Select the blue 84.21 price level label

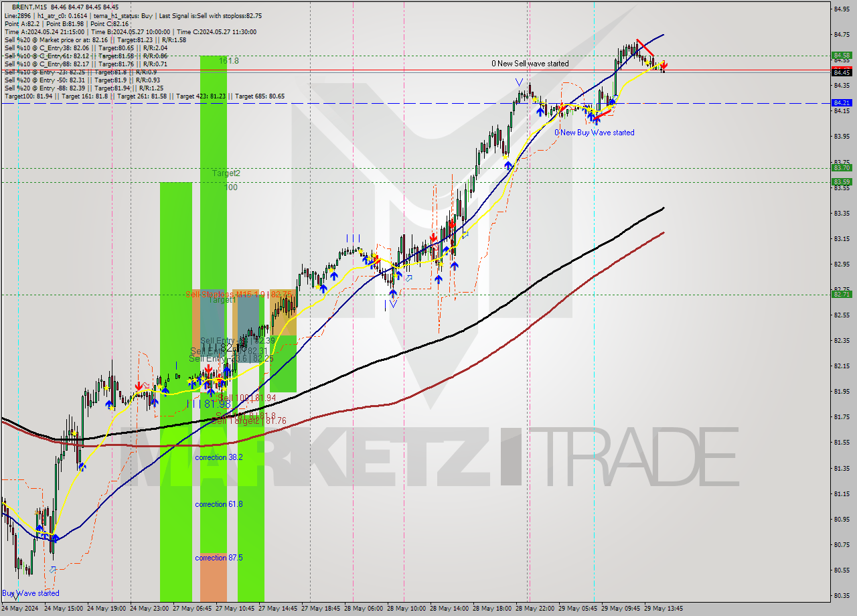click(842, 103)
